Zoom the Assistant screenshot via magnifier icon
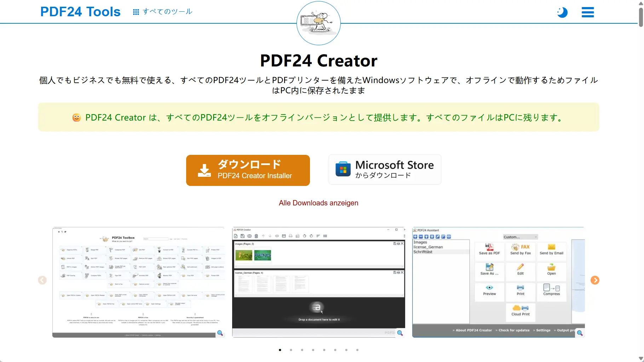 (580, 333)
